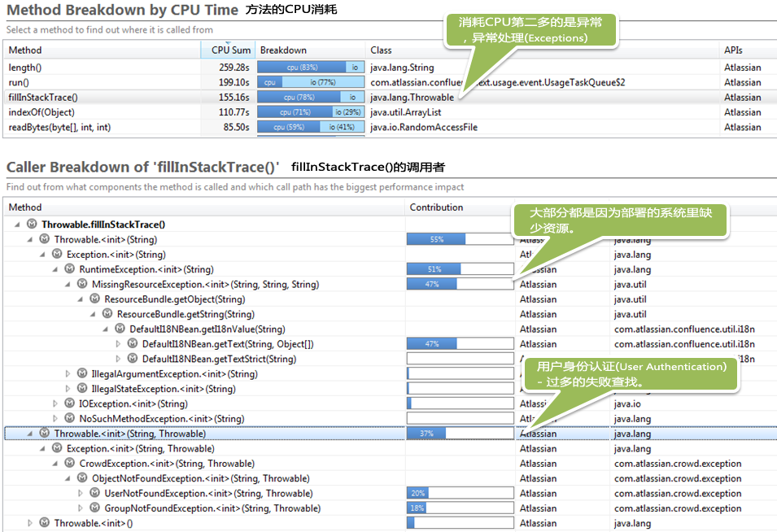Expand the IOException.<init>(String) node
This screenshot has width=777, height=532.
tap(55, 403)
